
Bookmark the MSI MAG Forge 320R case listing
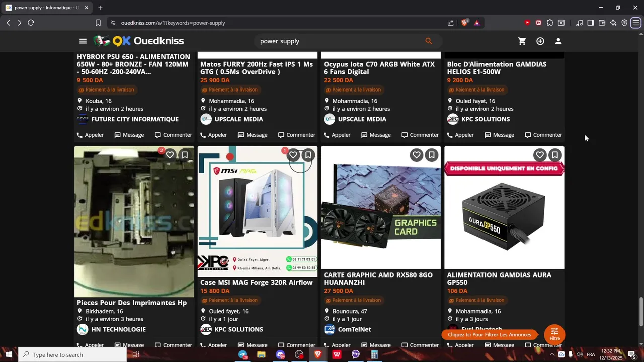pyautogui.click(x=308, y=155)
